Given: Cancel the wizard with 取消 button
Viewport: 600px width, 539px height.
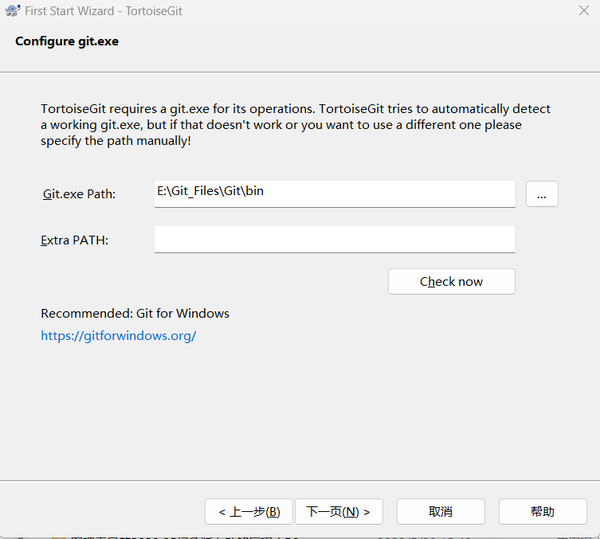Looking at the screenshot, I should pos(441,511).
